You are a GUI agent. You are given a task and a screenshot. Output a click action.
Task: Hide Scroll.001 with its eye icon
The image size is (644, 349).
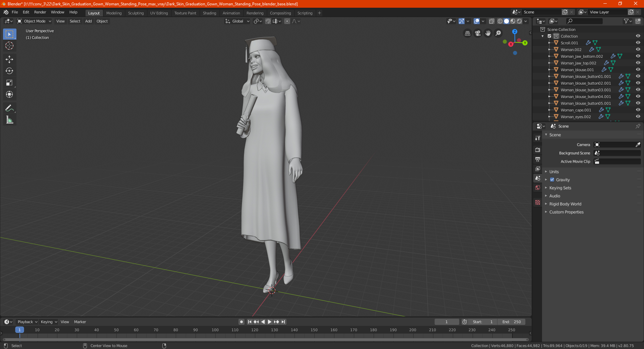click(638, 43)
